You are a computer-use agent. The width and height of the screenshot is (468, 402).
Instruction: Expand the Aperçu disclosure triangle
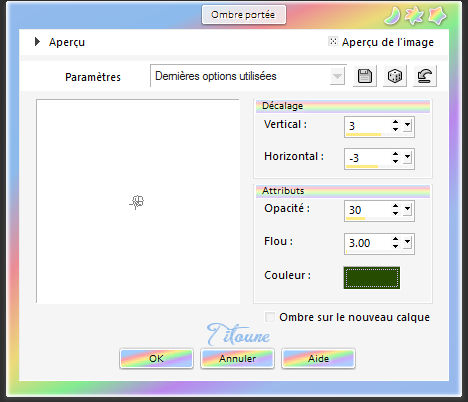point(37,42)
